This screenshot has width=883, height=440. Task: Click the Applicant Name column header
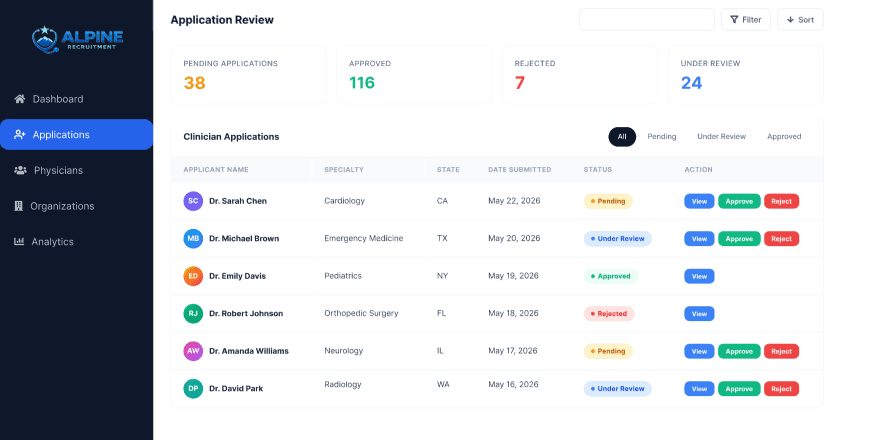pos(216,170)
